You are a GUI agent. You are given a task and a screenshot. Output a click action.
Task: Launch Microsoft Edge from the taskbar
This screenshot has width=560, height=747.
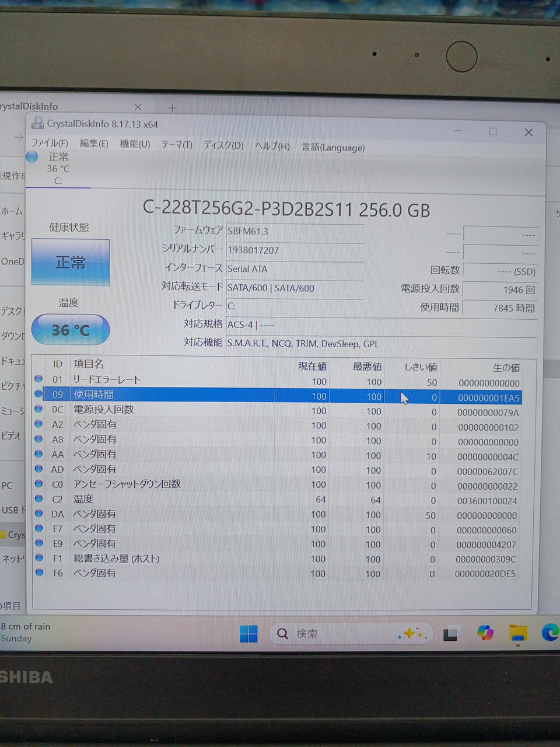549,633
